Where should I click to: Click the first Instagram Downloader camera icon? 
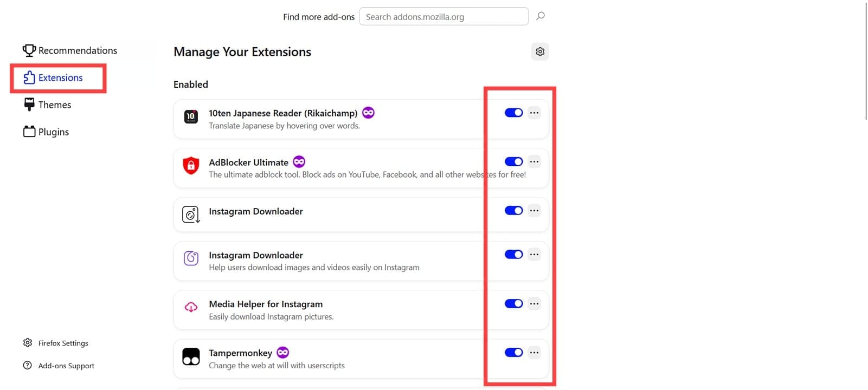[191, 214]
